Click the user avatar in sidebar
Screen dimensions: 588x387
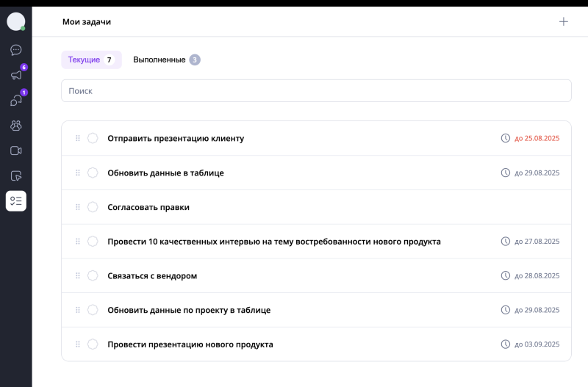tap(15, 21)
